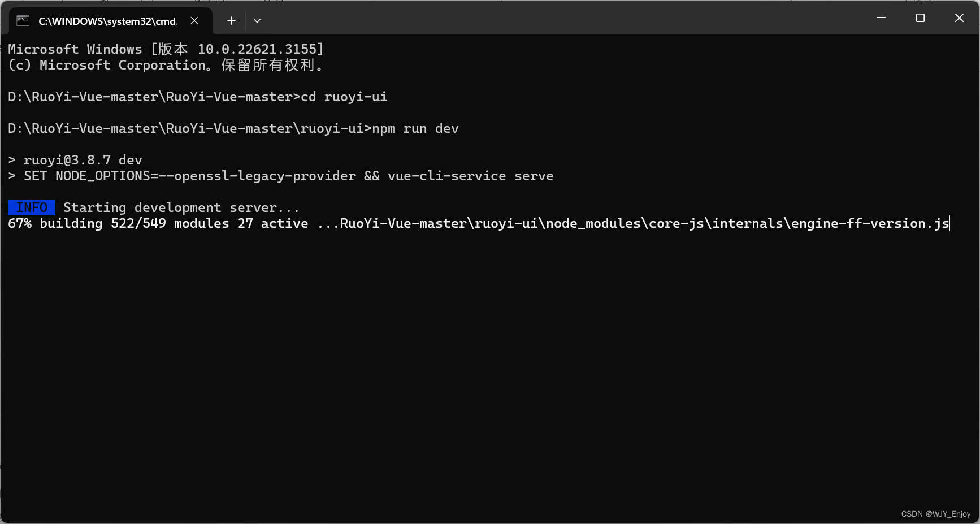Close the C:\WINDOWS\system32\cmd tab
Viewport: 980px width, 524px height.
194,21
